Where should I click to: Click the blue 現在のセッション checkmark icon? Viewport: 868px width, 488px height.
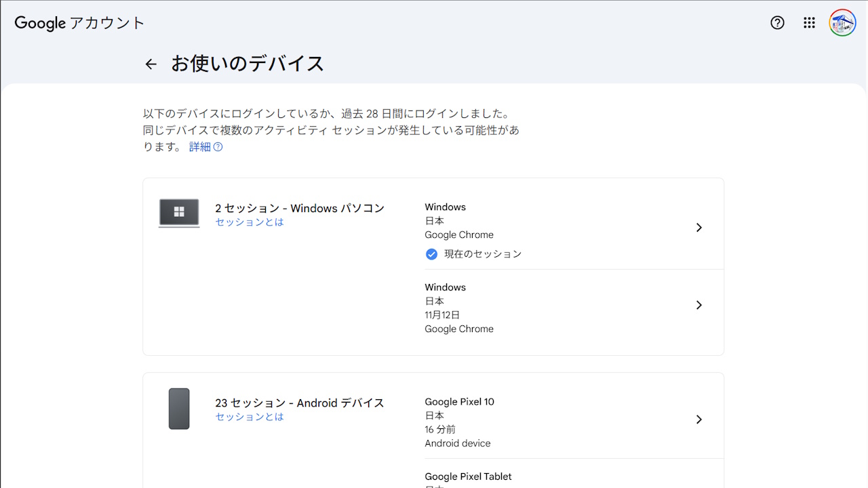(x=431, y=254)
